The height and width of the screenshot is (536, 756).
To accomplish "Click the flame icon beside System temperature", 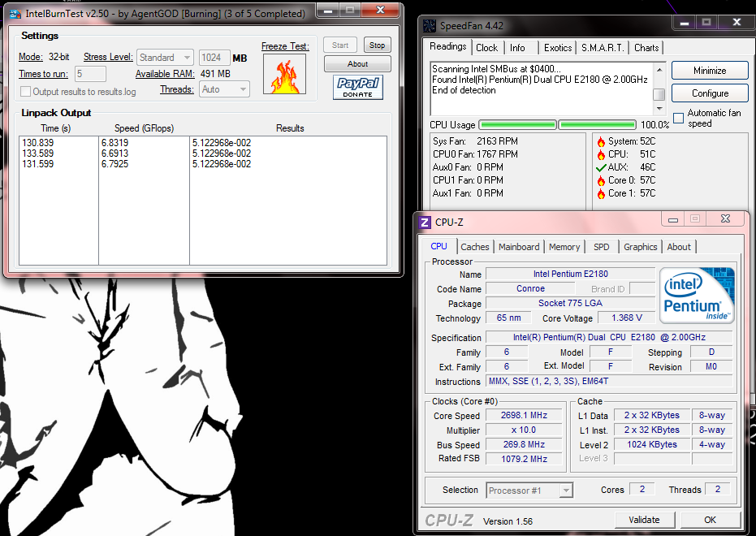I will point(601,141).
